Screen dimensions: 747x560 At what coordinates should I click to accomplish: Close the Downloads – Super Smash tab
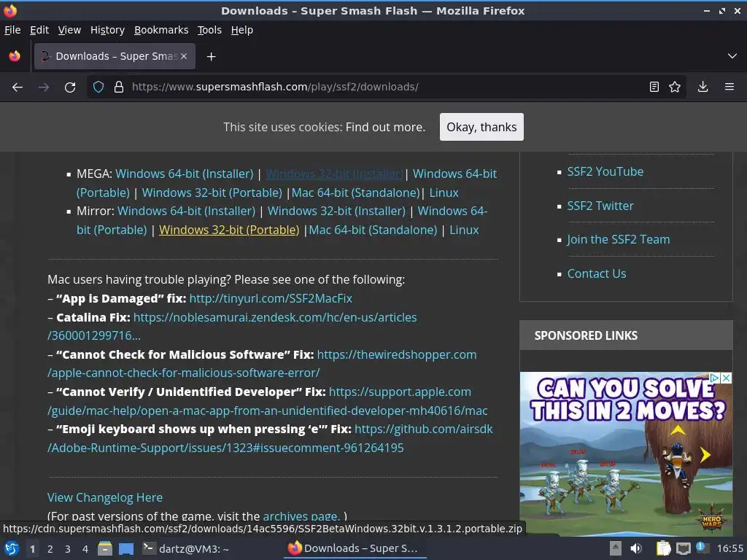coord(184,56)
